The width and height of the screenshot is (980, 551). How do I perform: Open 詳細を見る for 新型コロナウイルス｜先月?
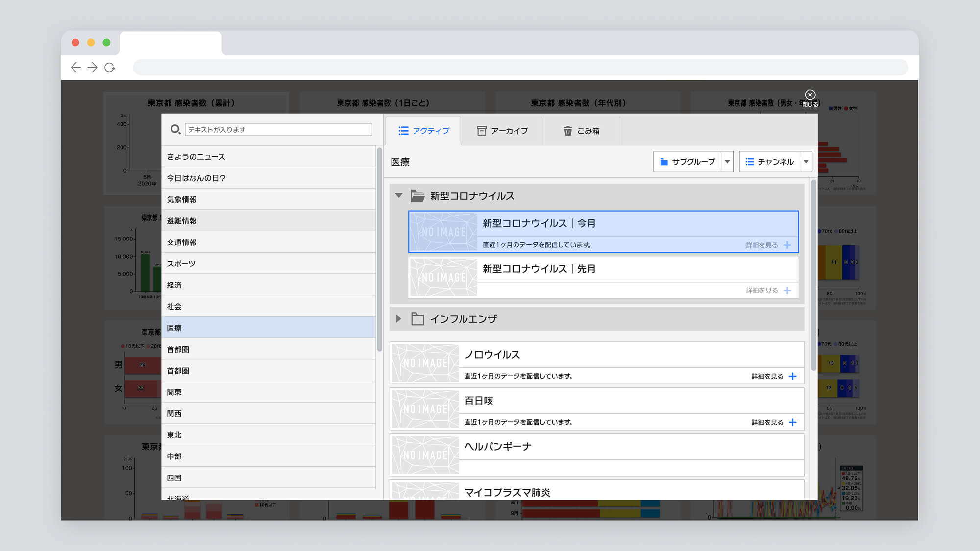762,290
